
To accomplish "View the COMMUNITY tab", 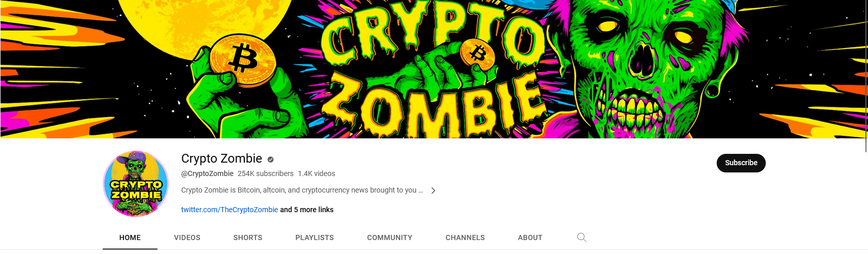I will [x=390, y=237].
